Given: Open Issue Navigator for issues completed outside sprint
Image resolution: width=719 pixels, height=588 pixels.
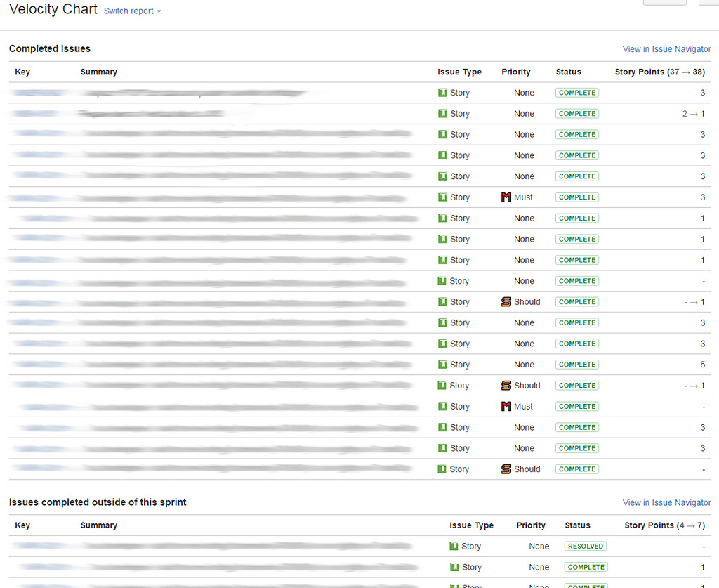Looking at the screenshot, I should [666, 502].
